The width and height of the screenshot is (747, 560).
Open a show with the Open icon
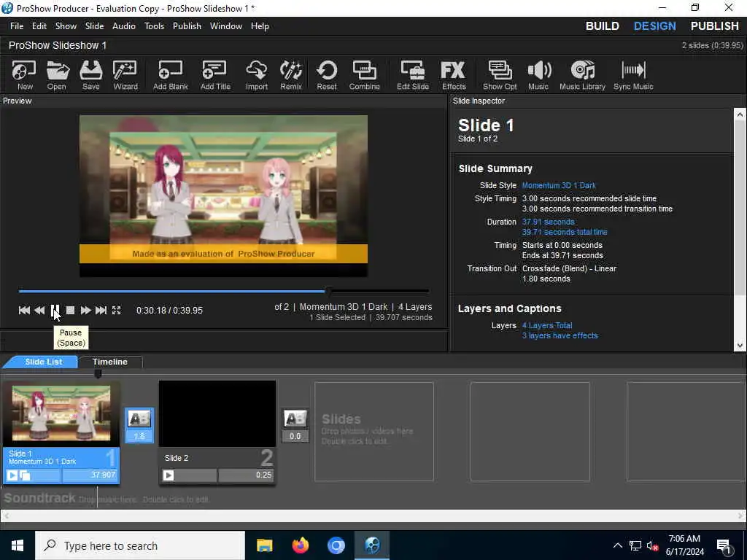(x=57, y=75)
